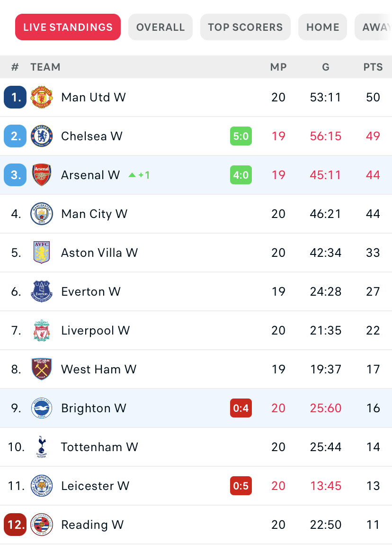
Task: Click Leicester's live 0:5 score badge
Action: (x=241, y=486)
